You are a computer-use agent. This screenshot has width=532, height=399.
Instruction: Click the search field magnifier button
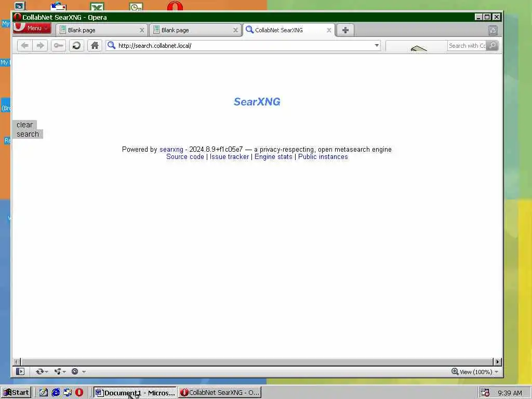click(x=493, y=46)
